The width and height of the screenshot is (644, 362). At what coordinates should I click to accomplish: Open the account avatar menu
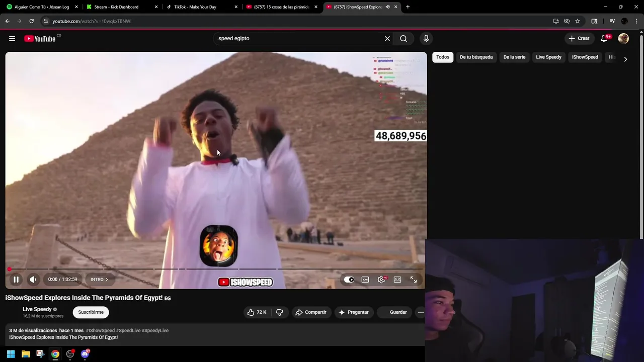pyautogui.click(x=623, y=39)
